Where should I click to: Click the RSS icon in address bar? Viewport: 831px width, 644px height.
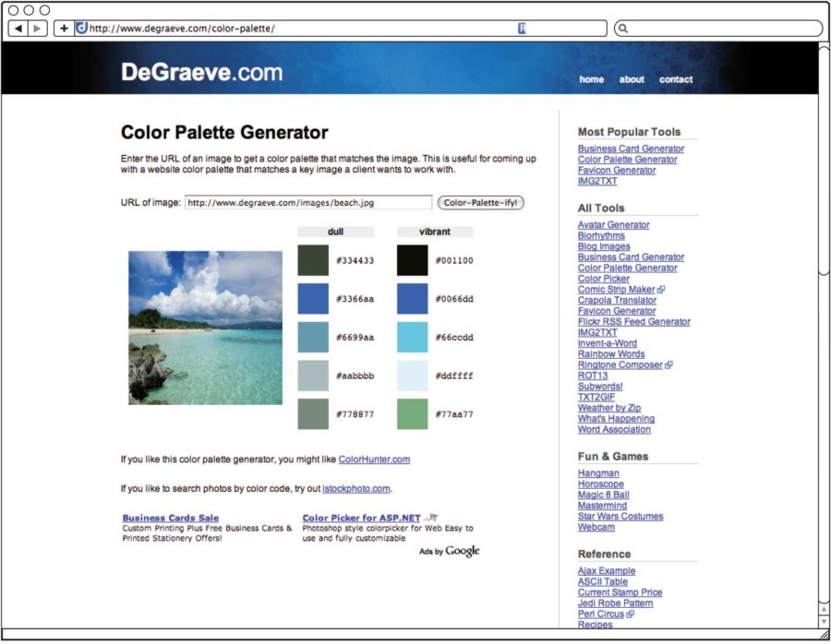(x=522, y=29)
